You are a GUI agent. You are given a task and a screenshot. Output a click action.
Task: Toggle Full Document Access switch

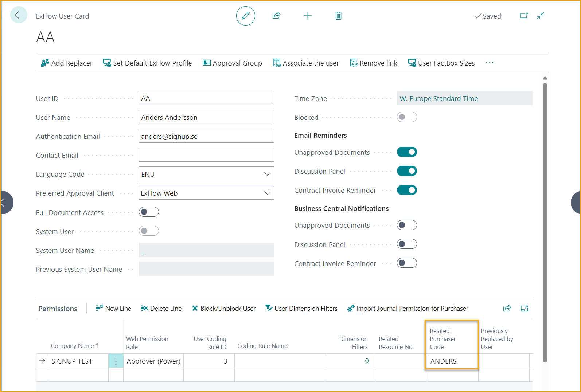tap(149, 212)
